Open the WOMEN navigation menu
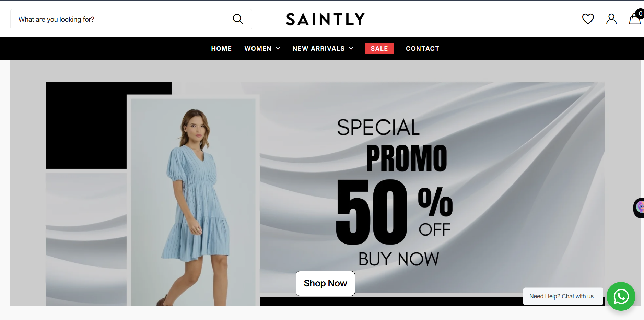The height and width of the screenshot is (320, 644). 258,49
